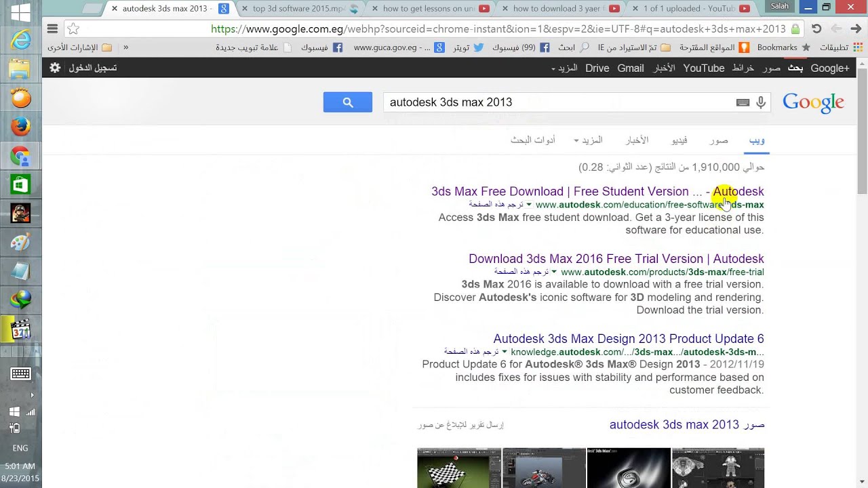The width and height of the screenshot is (868, 488).
Task: Click إرسال تقرير للإبلاغ عن صور link
Action: pyautogui.click(x=461, y=424)
